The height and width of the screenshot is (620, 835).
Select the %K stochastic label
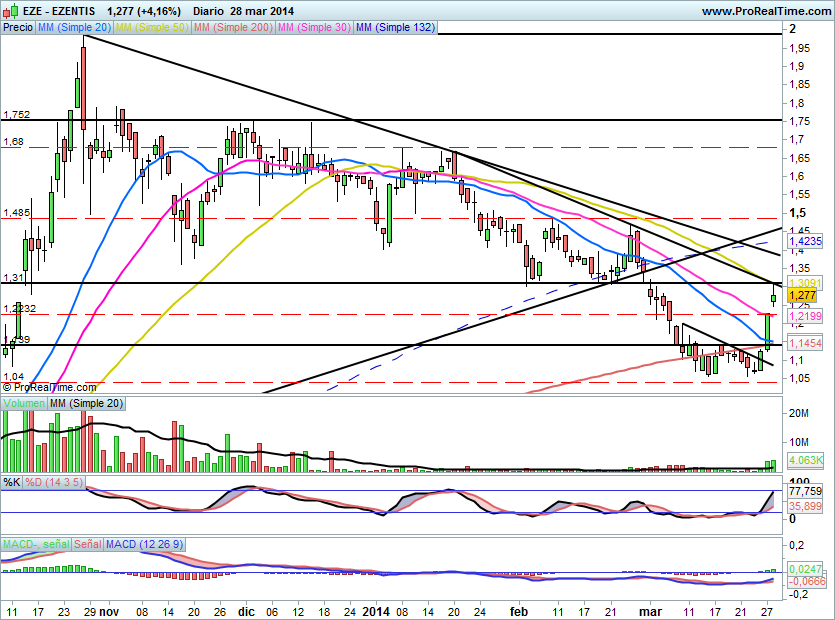click(x=12, y=482)
